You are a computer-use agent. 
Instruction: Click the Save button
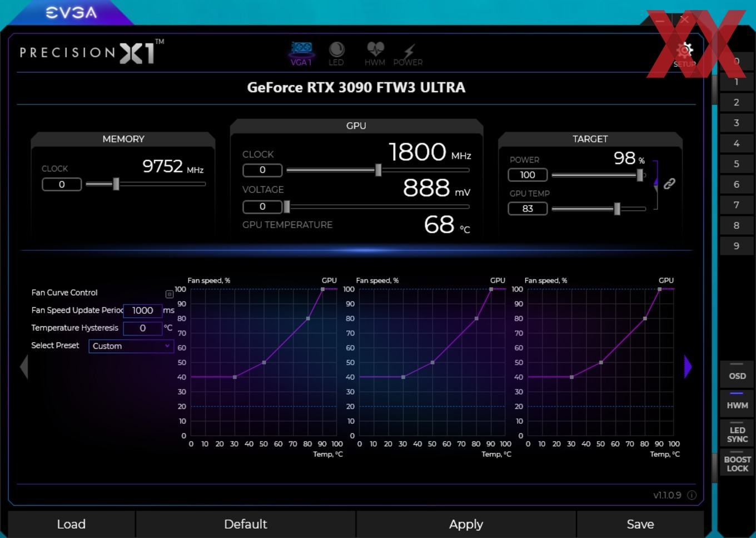[640, 525]
